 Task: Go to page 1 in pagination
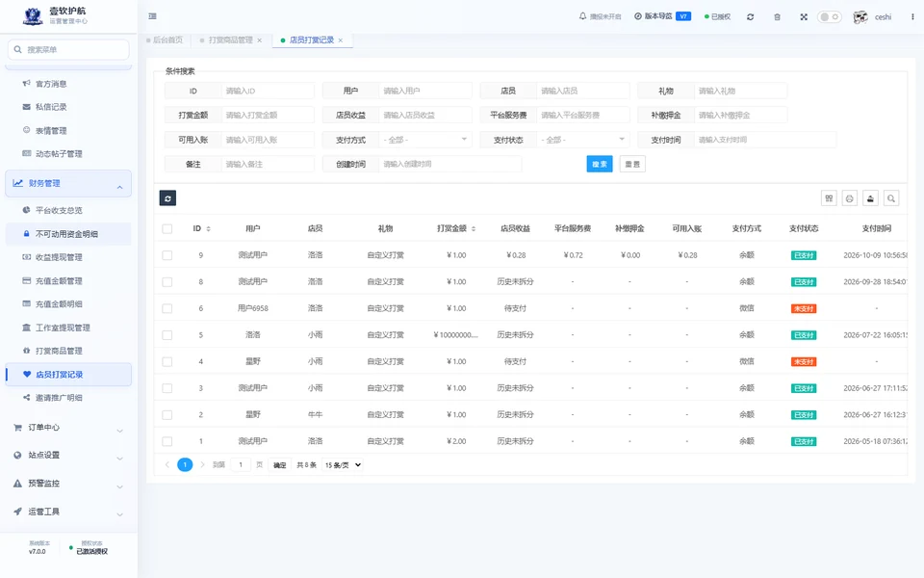tap(185, 464)
